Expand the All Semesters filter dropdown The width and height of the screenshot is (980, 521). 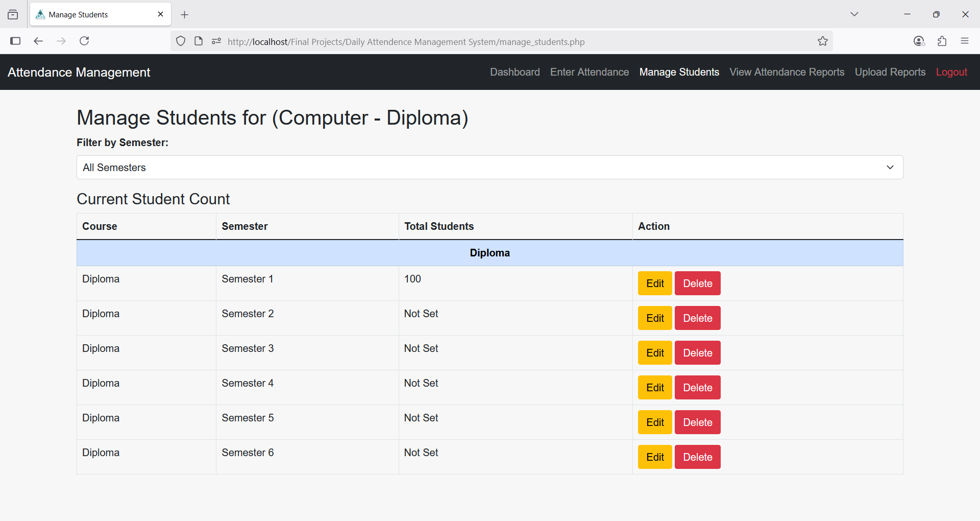pos(489,168)
